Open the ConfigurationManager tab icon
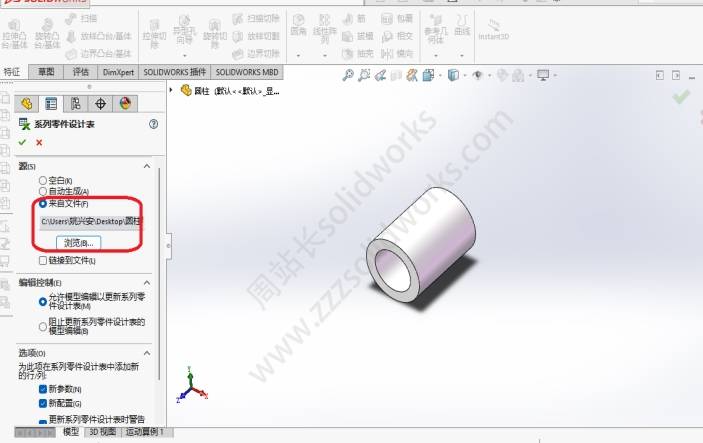 point(75,104)
